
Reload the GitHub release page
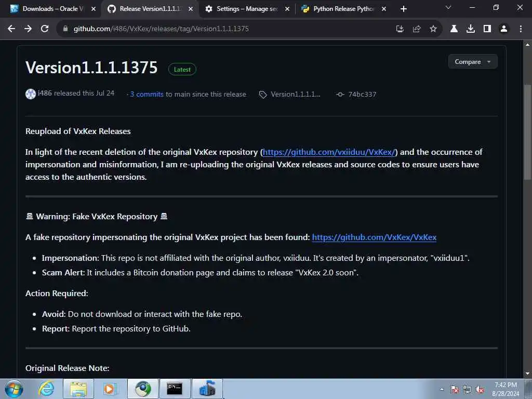(45, 29)
